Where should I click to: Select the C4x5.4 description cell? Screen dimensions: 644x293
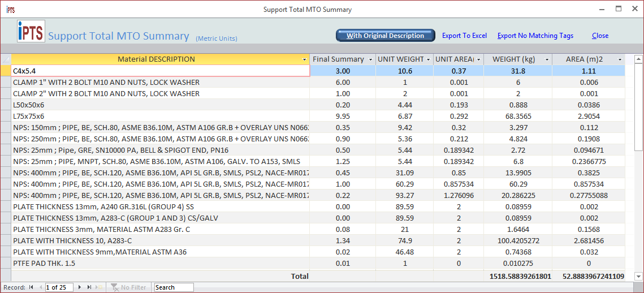point(161,71)
